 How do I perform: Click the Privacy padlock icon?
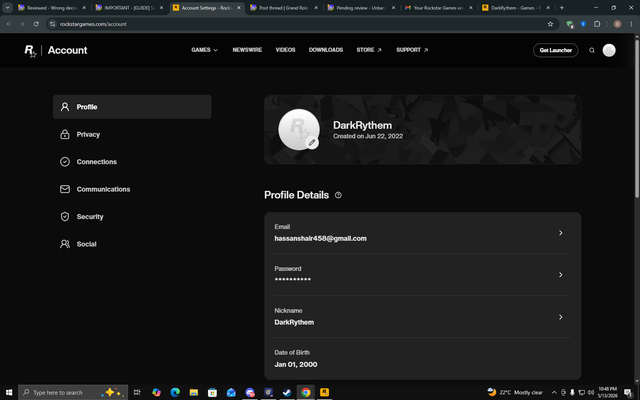(x=65, y=134)
